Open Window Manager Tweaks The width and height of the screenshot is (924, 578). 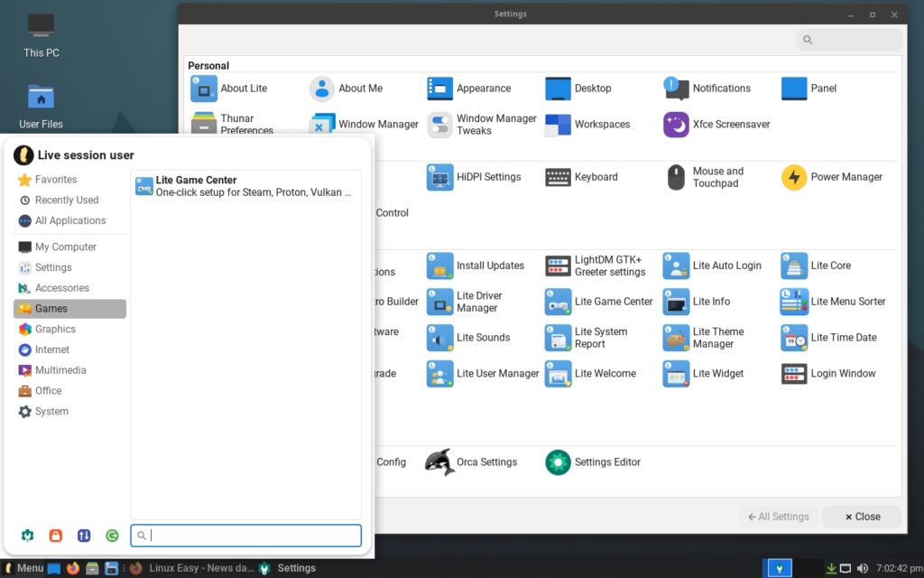(x=482, y=125)
